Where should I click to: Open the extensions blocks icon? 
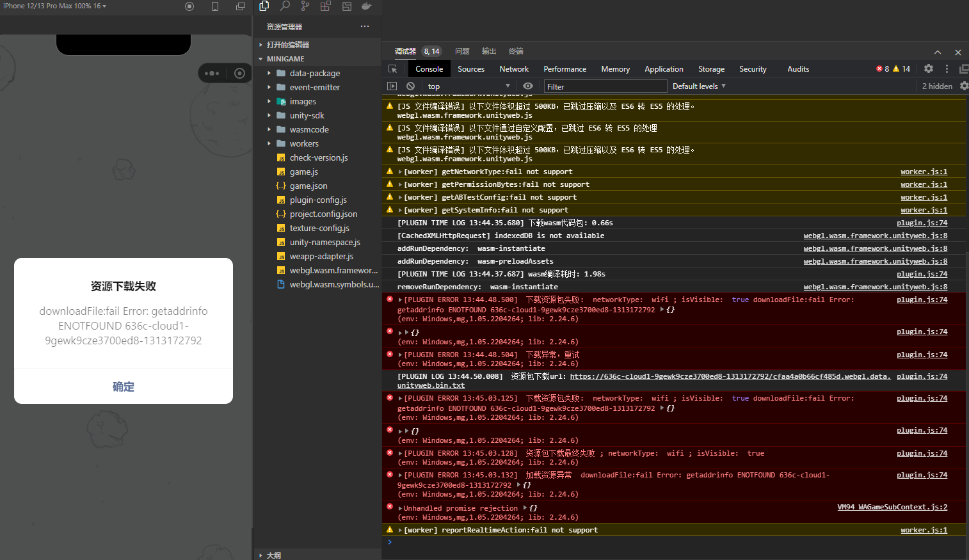click(x=326, y=6)
